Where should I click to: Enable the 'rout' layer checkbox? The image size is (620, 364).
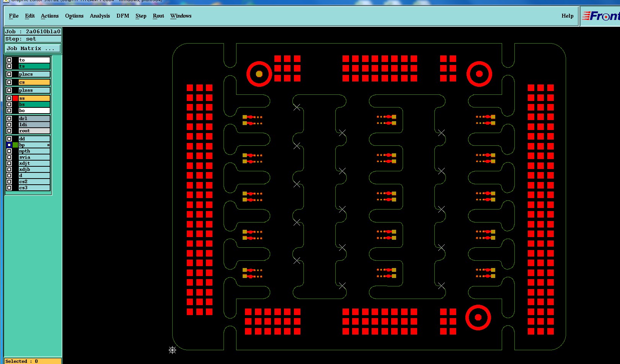9,131
